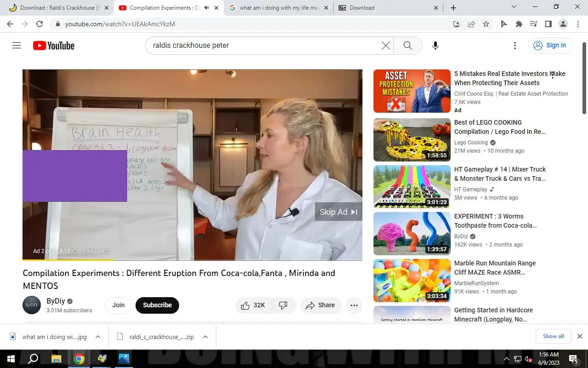Share the video
This screenshot has width=588, height=368.
click(320, 305)
